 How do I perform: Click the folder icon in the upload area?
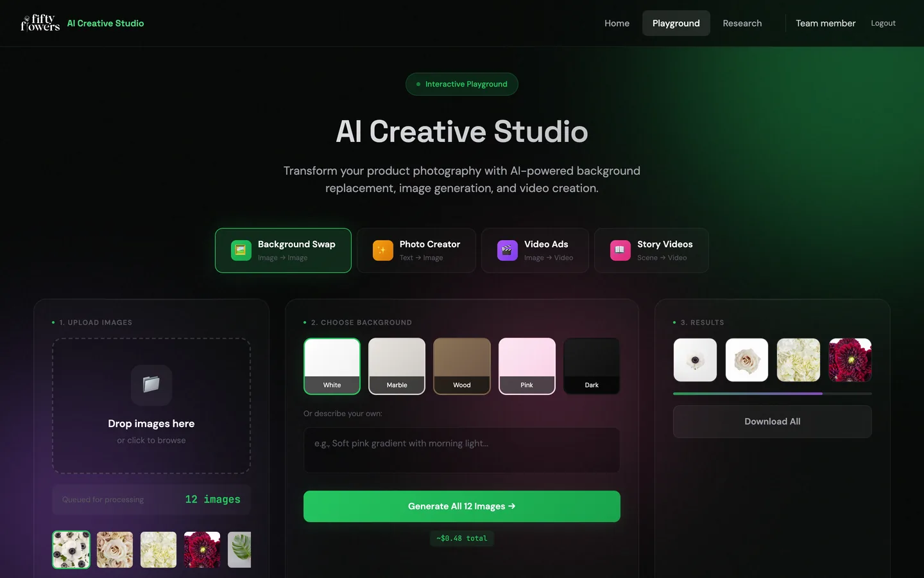[x=151, y=385]
